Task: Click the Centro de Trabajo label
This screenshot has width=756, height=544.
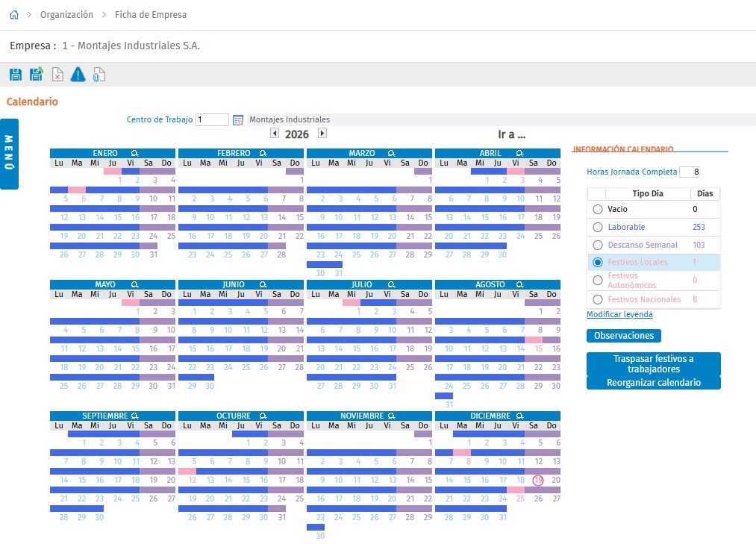Action: [160, 119]
